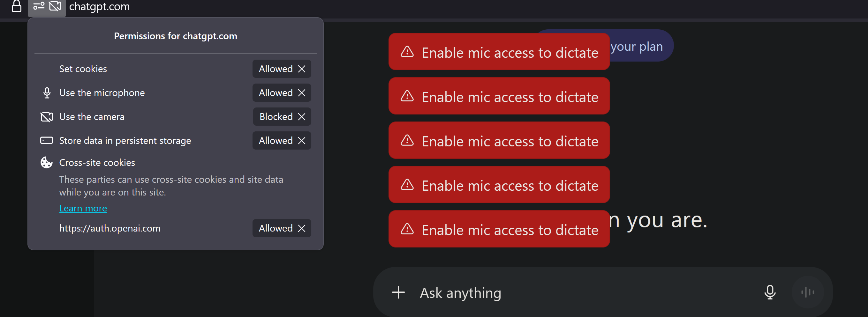Viewport: 868px width, 317px height.
Task: Click the microphone icon beside Use the microphone
Action: click(47, 92)
